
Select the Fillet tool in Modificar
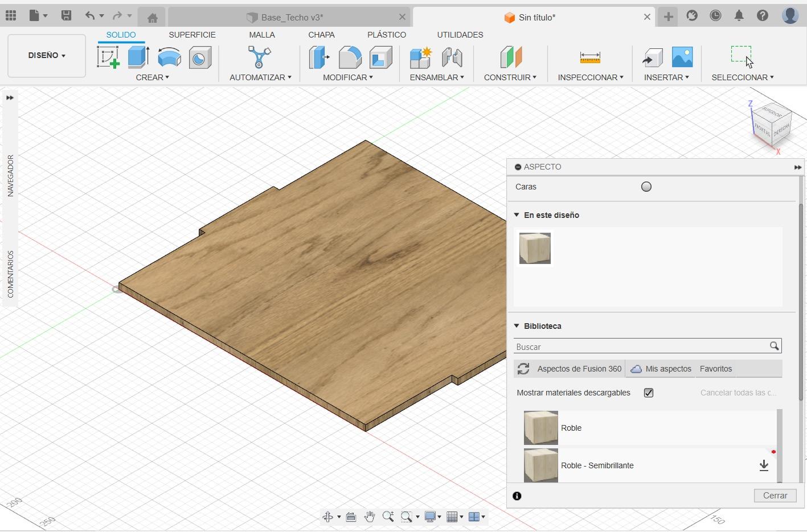coord(350,57)
